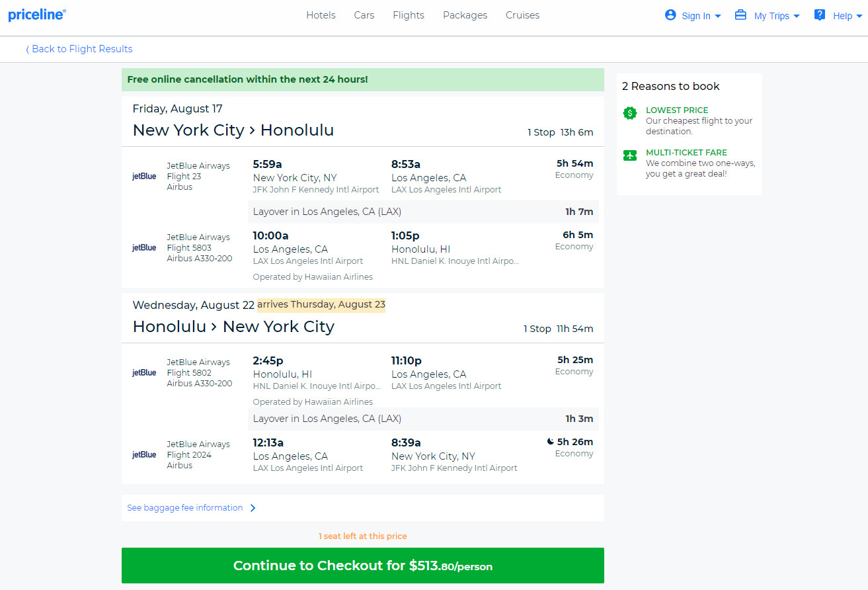868x590 pixels.
Task: Go back to Flight Results
Action: tap(79, 49)
